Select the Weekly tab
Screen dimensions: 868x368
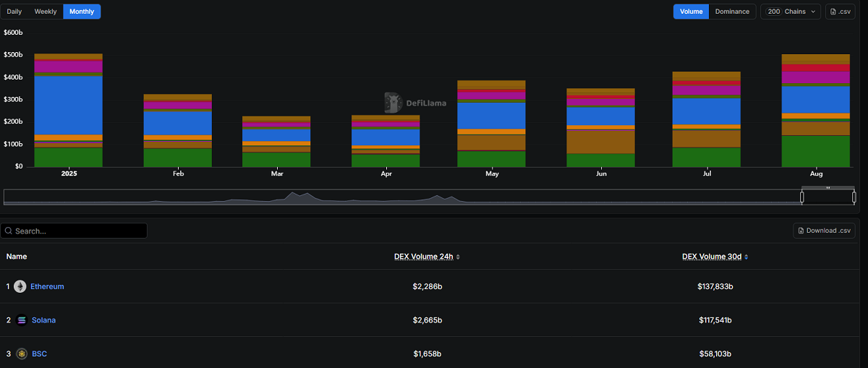[x=46, y=12]
